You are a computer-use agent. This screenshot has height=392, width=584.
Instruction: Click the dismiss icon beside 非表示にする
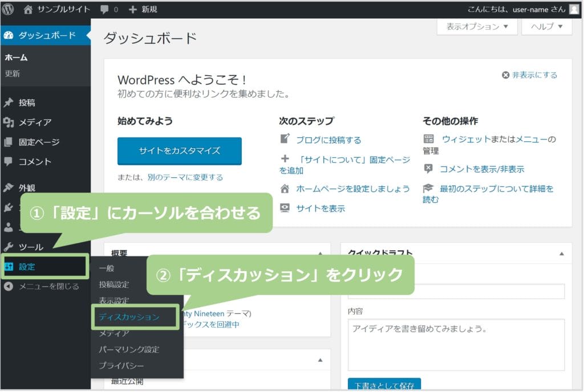(x=505, y=75)
